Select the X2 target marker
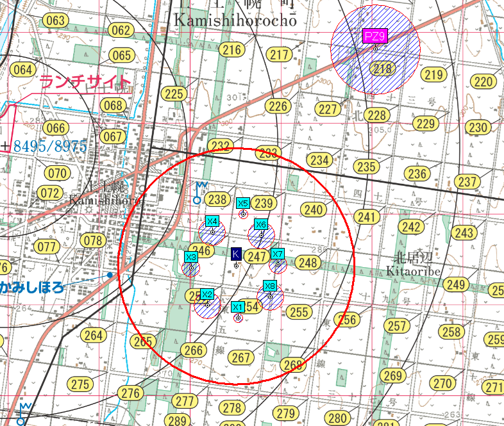 tap(206, 294)
